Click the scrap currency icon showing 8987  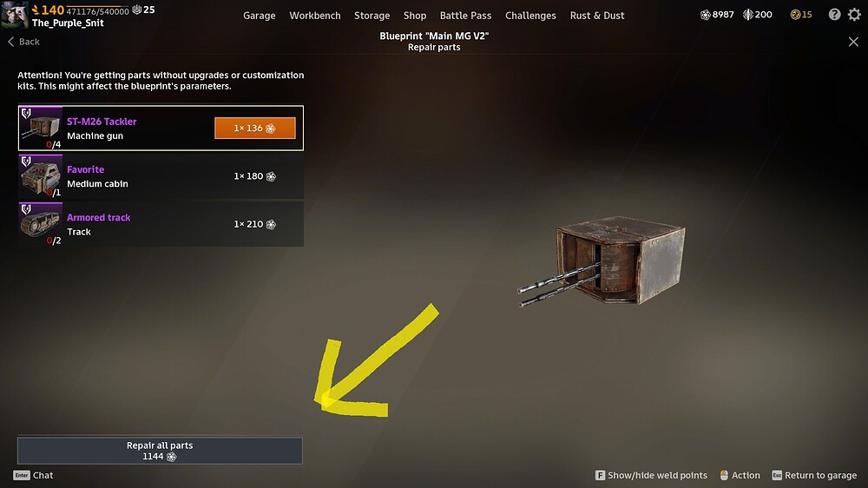pyautogui.click(x=705, y=15)
